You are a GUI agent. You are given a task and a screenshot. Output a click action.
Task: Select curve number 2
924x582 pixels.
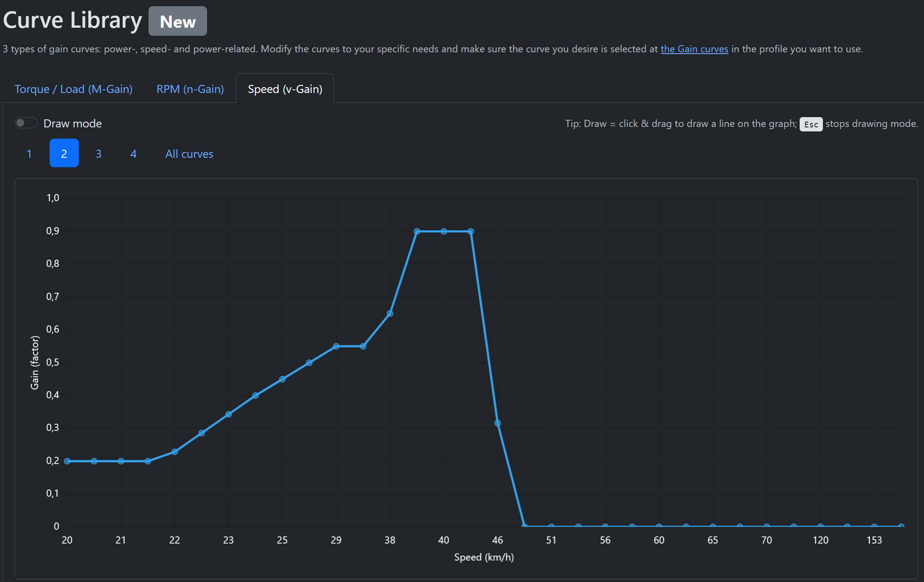pos(64,153)
